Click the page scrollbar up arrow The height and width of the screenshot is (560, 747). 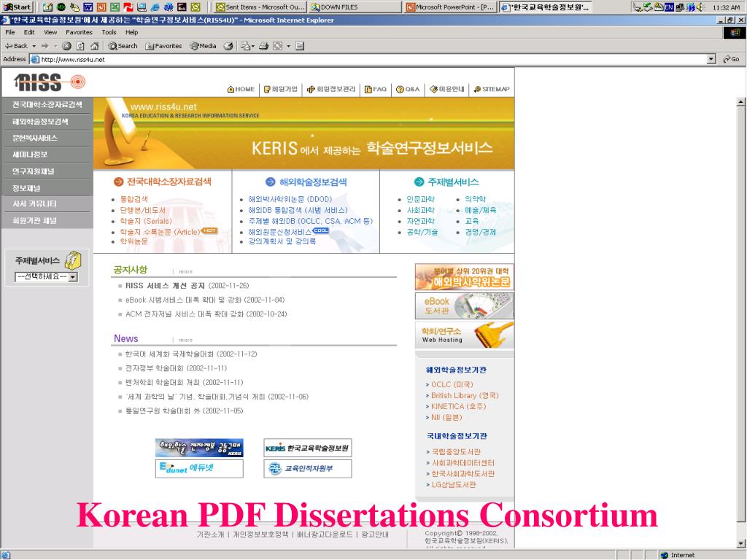[741, 102]
